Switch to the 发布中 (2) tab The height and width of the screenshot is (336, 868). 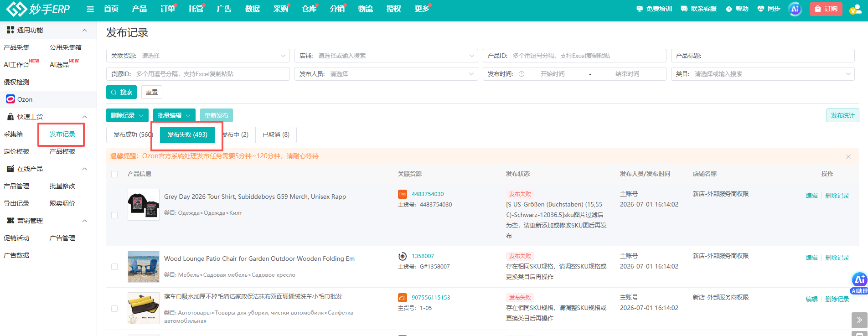tap(235, 134)
